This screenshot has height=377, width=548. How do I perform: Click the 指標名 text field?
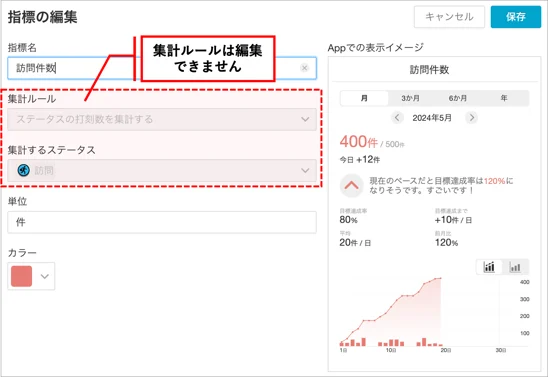tap(162, 68)
